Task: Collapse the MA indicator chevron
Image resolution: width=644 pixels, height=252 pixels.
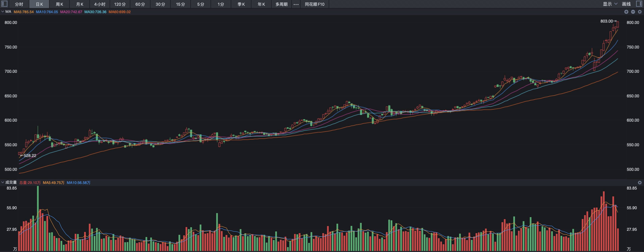Action: (x=3, y=11)
